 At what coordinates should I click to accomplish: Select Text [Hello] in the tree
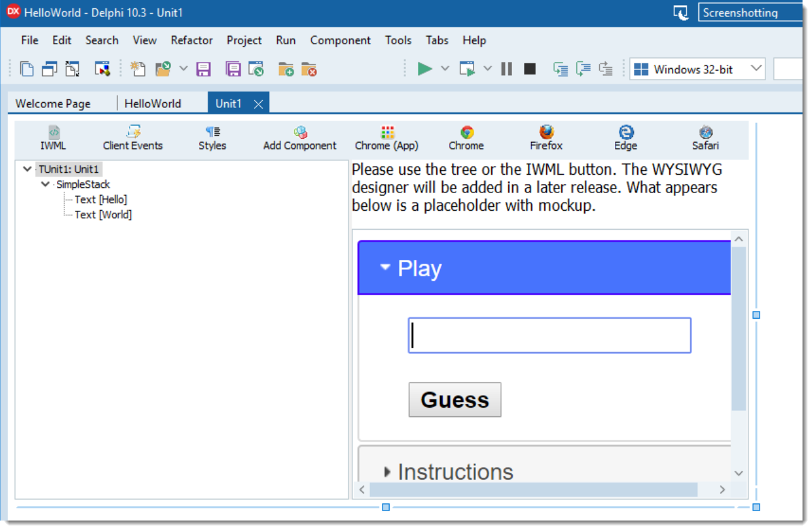pyautogui.click(x=100, y=199)
